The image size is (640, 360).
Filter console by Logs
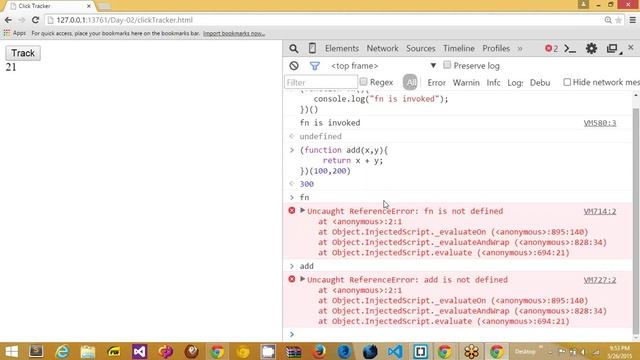click(x=515, y=82)
